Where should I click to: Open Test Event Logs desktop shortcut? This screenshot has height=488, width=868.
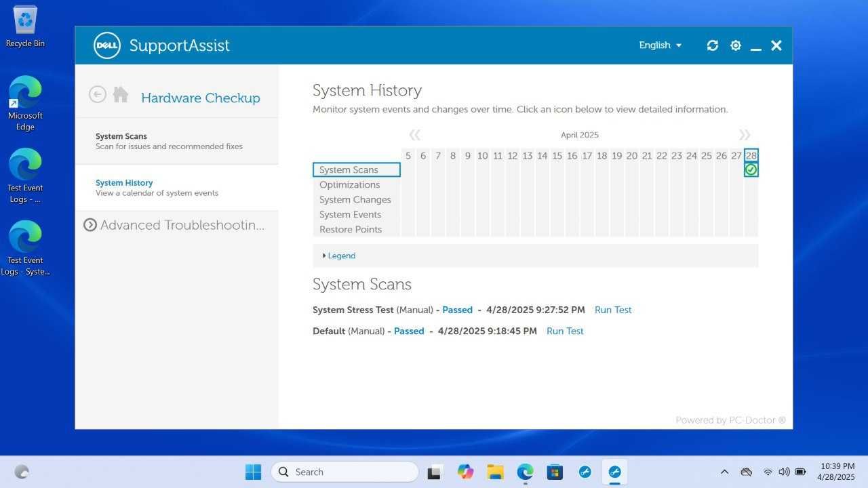pyautogui.click(x=25, y=176)
